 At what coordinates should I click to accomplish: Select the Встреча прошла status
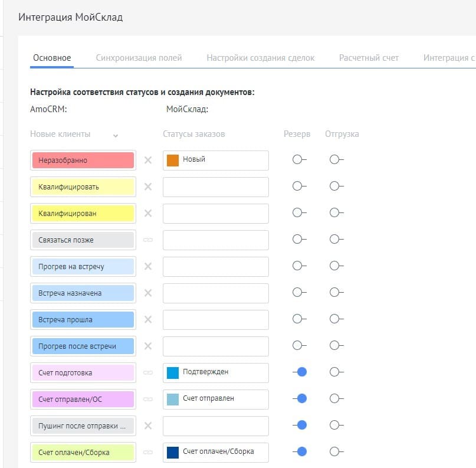click(x=83, y=320)
